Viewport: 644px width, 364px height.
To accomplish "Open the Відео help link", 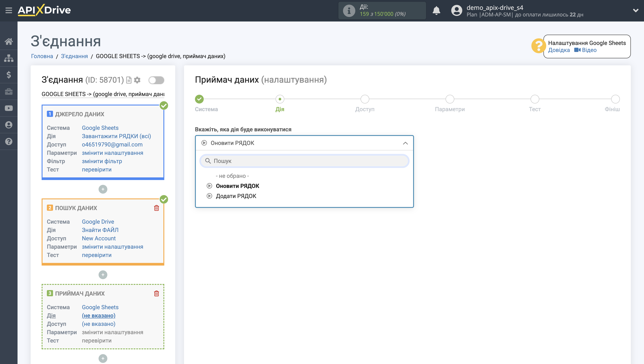I will tap(586, 50).
